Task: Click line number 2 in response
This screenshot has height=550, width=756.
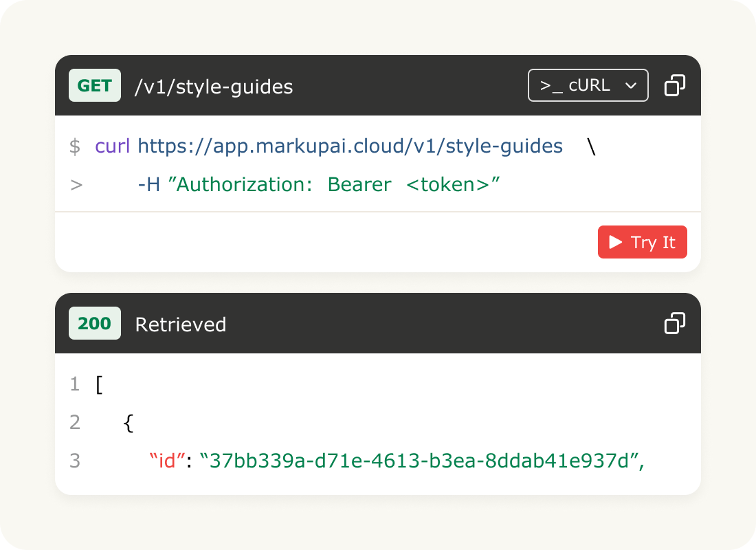Action: 75,423
